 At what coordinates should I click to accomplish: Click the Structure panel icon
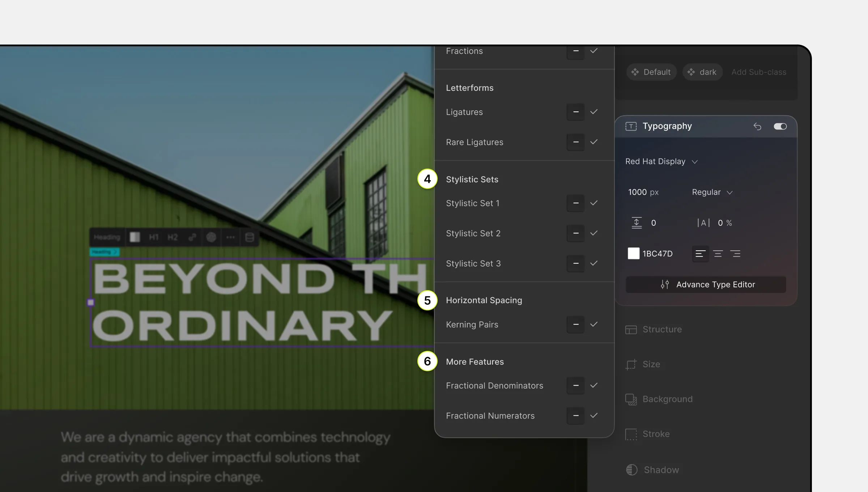pyautogui.click(x=631, y=329)
